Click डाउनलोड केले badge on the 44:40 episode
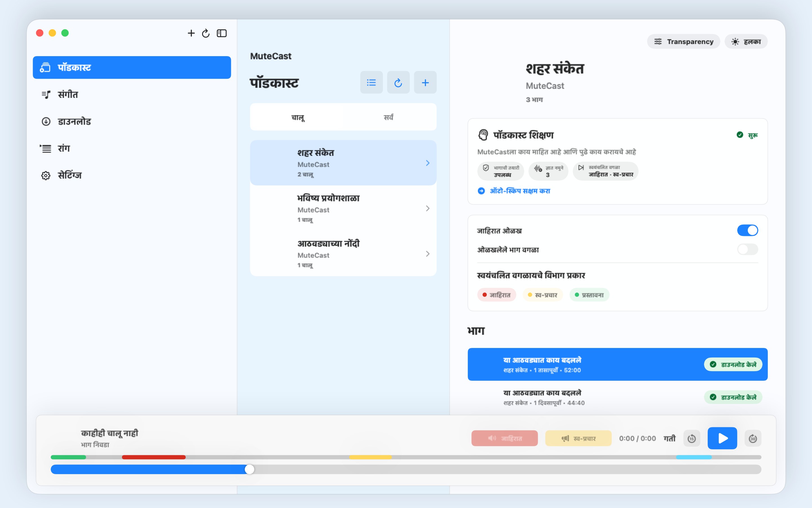The image size is (812, 508). point(733,397)
